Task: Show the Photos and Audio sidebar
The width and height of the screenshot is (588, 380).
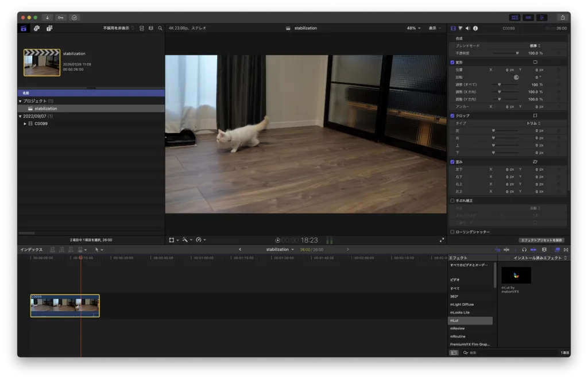Action: tap(36, 28)
